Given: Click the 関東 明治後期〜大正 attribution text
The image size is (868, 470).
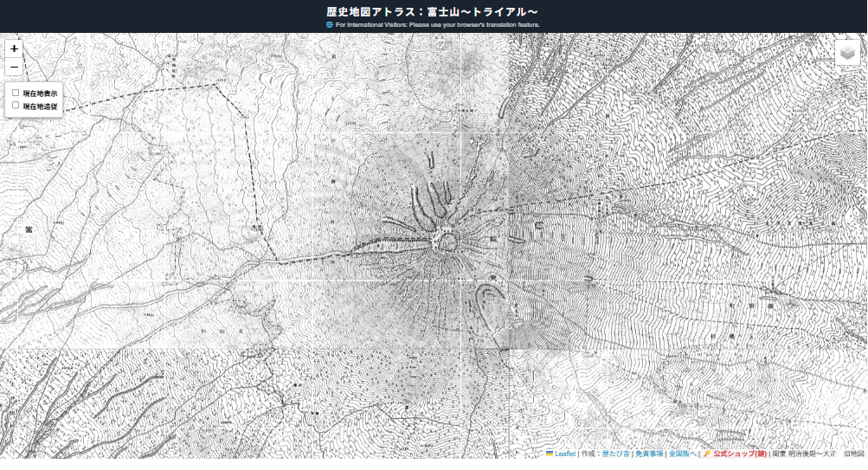Looking at the screenshot, I should 804,454.
